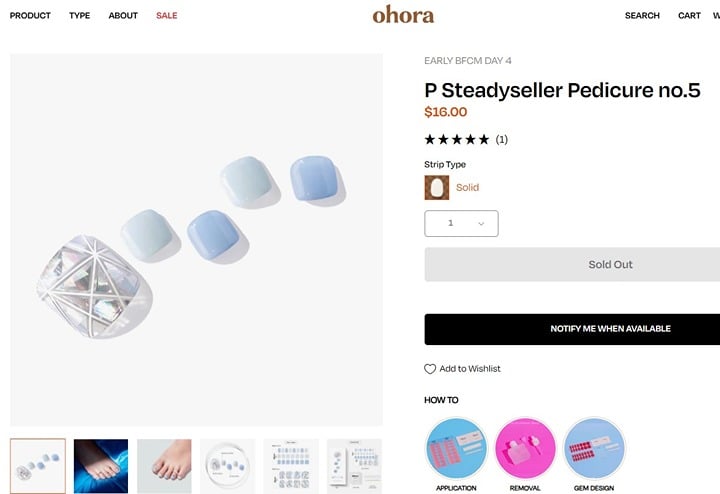Click the Sold Out button

click(x=572, y=264)
